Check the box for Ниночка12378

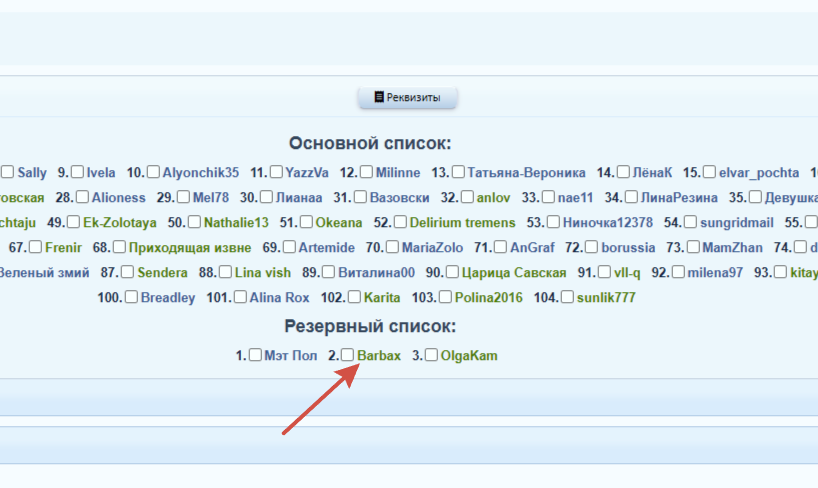pos(554,222)
